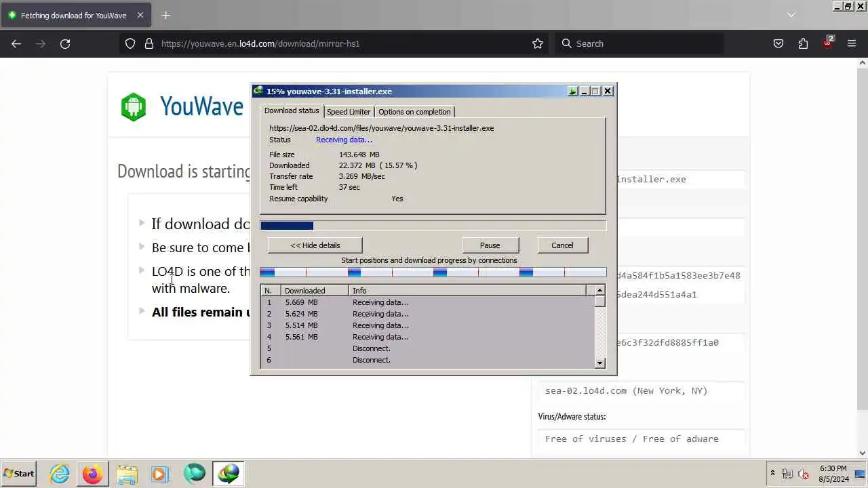Viewport: 868px width, 488px height.
Task: Open the Firefox hamburger menu
Action: coord(852,43)
